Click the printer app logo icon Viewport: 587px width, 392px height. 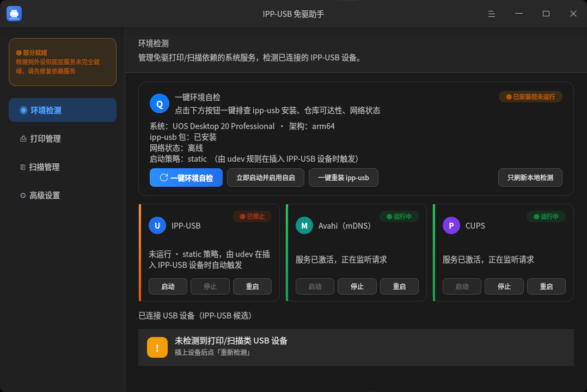14,14
